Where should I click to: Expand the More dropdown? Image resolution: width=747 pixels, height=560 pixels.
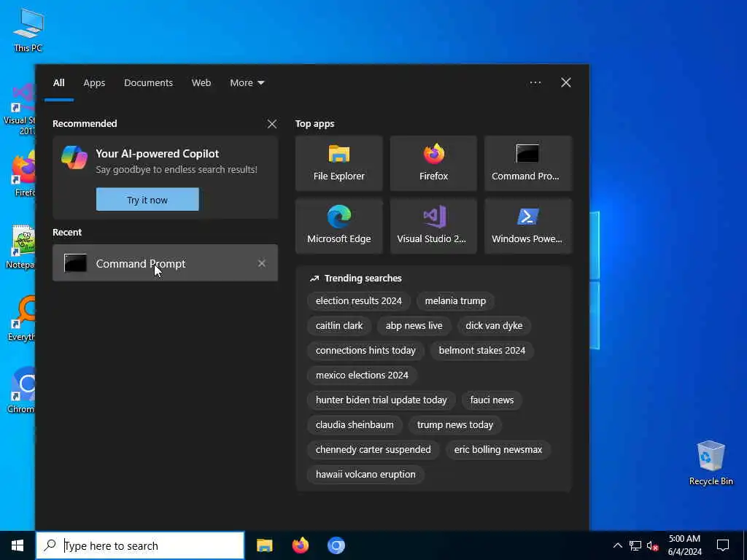pyautogui.click(x=247, y=83)
